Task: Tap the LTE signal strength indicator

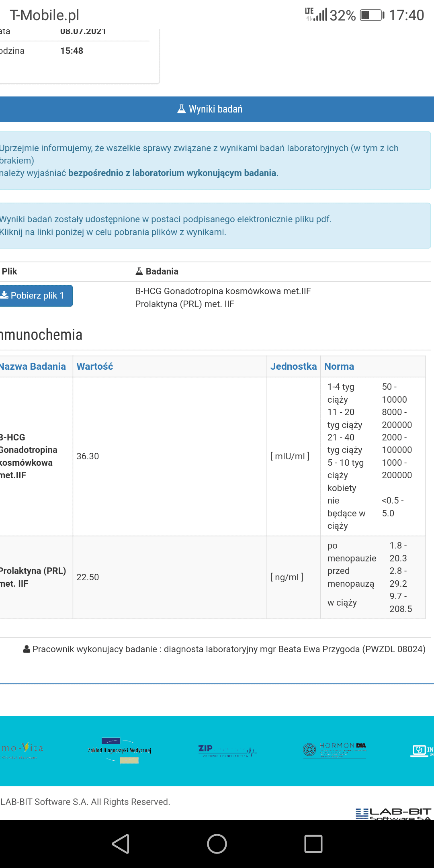Action: click(316, 14)
